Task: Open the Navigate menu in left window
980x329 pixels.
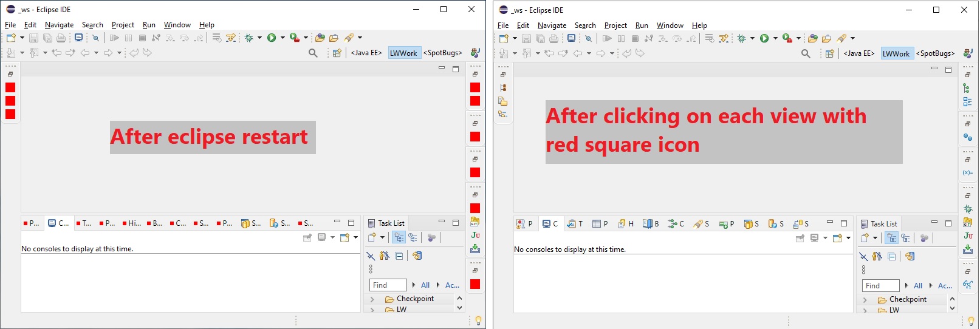Action: point(59,25)
